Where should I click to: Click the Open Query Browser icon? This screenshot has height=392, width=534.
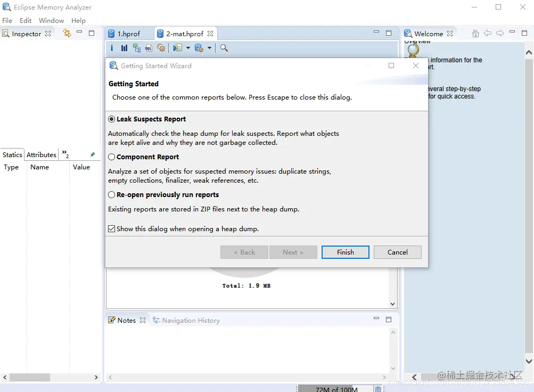tap(199, 48)
